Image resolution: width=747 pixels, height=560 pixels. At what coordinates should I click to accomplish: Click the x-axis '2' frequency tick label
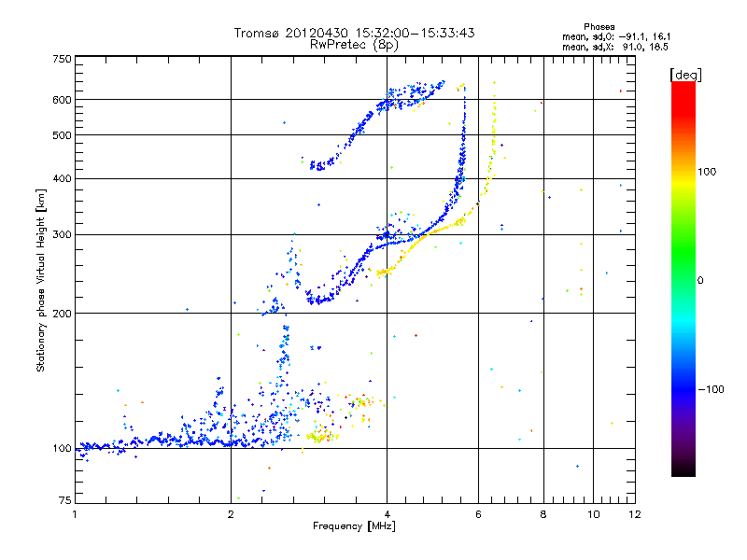(x=231, y=514)
